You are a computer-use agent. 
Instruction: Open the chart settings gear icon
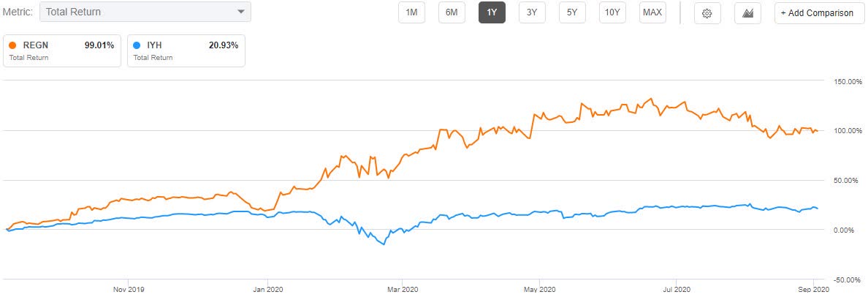point(707,13)
